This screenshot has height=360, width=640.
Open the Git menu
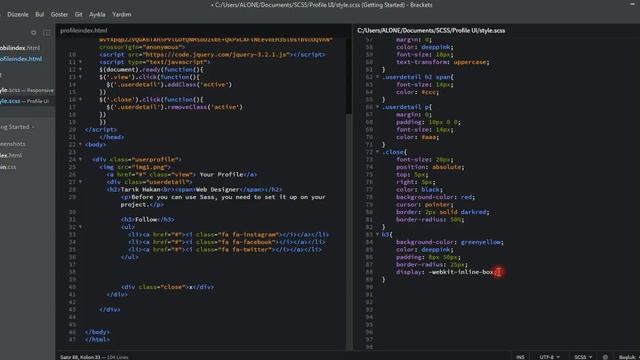click(x=78, y=14)
